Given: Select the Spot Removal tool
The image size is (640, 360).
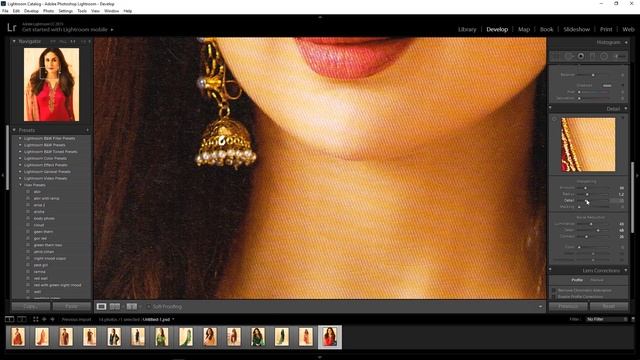Looking at the screenshot, I should click(569, 56).
